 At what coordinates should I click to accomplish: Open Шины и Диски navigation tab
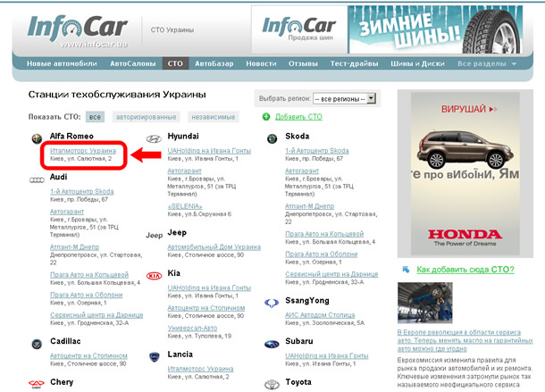417,63
